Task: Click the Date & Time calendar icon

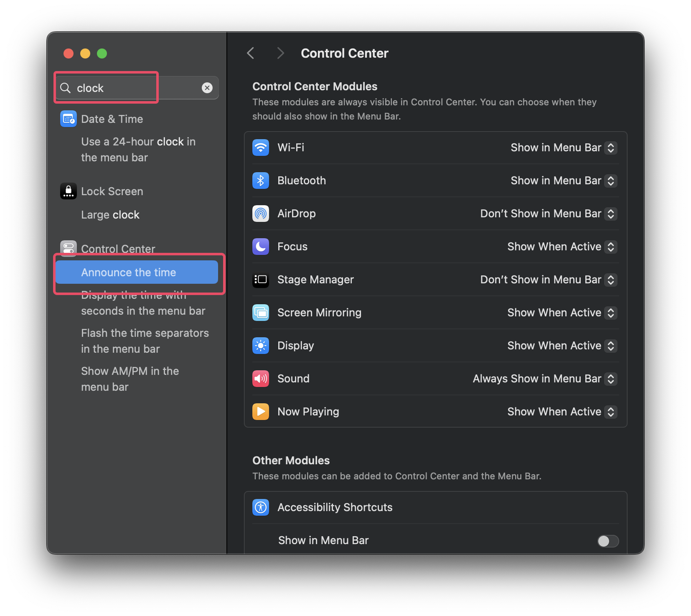Action: click(69, 119)
